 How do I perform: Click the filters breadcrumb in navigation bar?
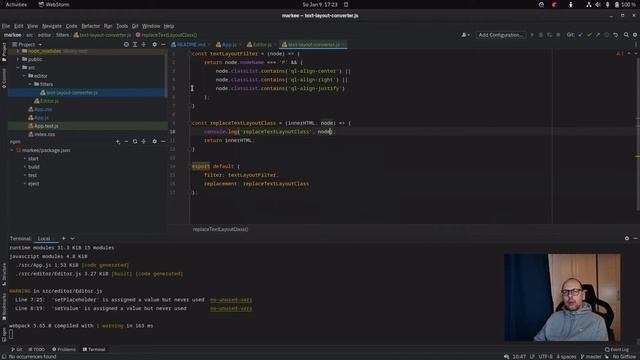click(x=62, y=35)
